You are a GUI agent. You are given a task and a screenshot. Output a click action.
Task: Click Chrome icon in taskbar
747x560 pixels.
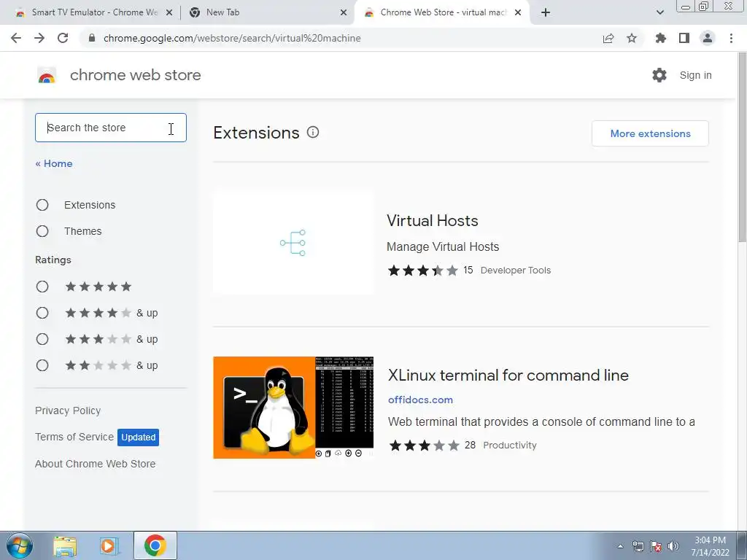[x=155, y=545]
